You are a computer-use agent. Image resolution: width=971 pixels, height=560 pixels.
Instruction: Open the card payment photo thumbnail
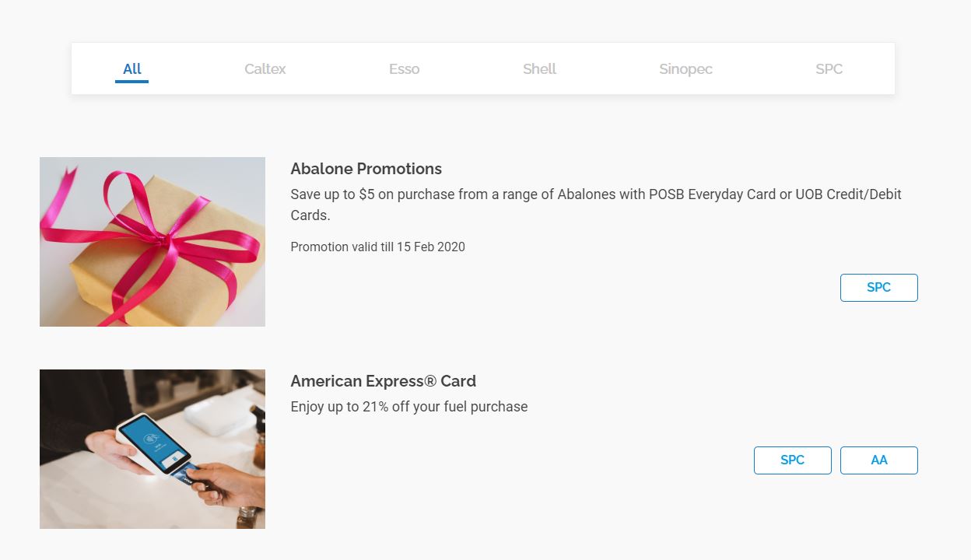point(152,449)
